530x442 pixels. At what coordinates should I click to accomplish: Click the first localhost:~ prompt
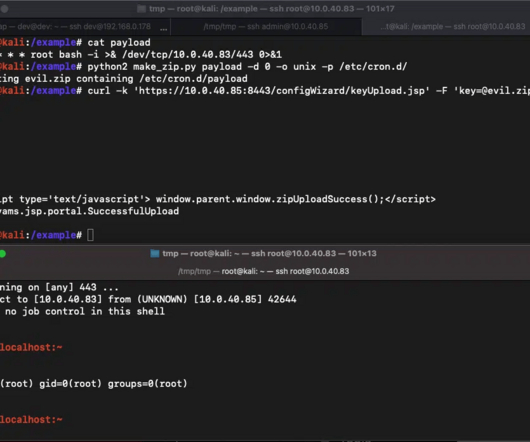click(31, 347)
